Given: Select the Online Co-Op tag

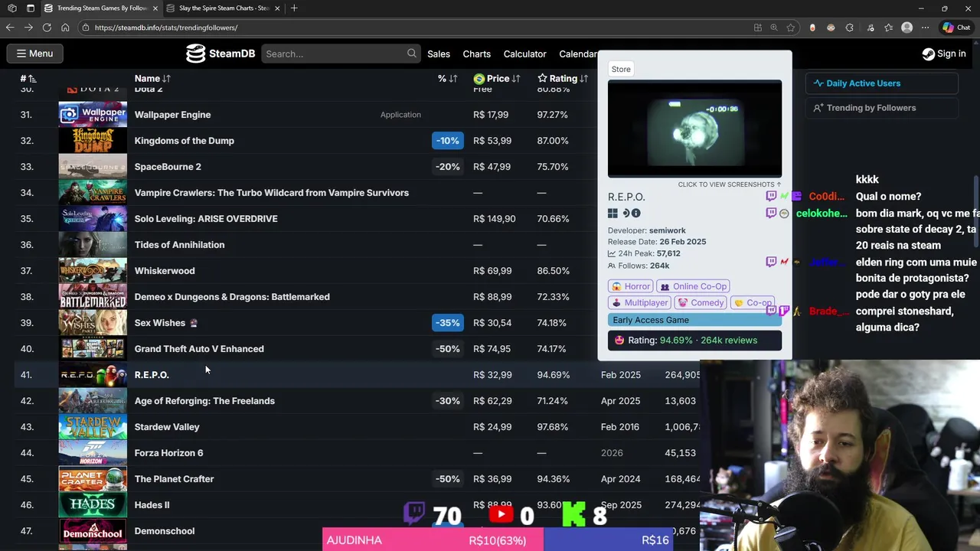Looking at the screenshot, I should click(693, 286).
